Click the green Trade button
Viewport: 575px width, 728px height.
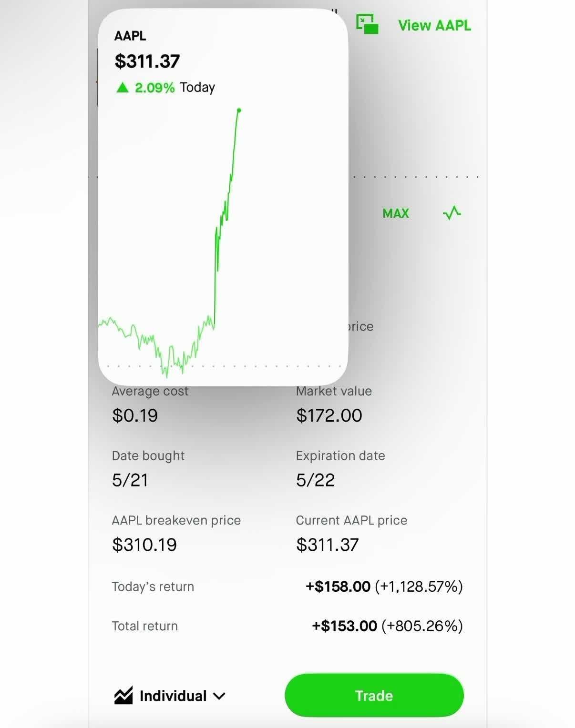coord(374,696)
